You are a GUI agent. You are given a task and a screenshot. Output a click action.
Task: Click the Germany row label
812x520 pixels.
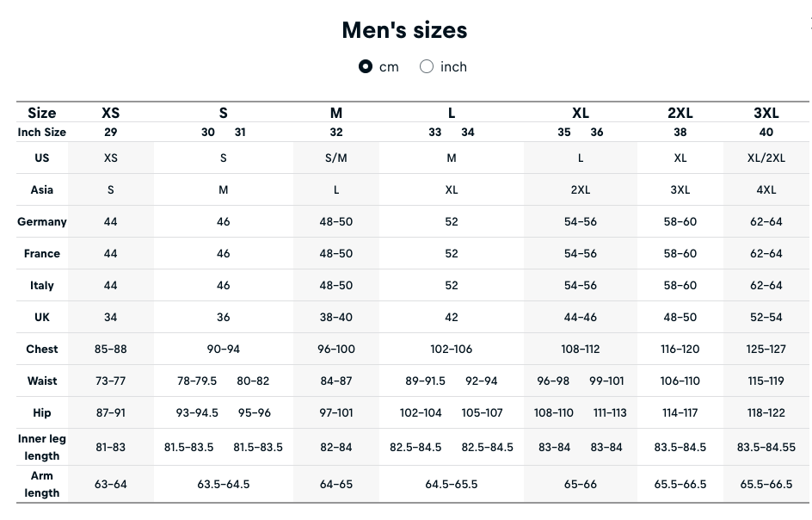42,221
